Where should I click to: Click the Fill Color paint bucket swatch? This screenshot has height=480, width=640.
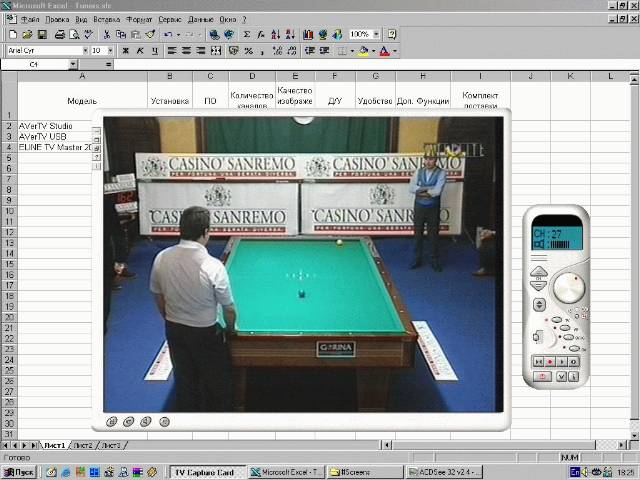pyautogui.click(x=363, y=51)
